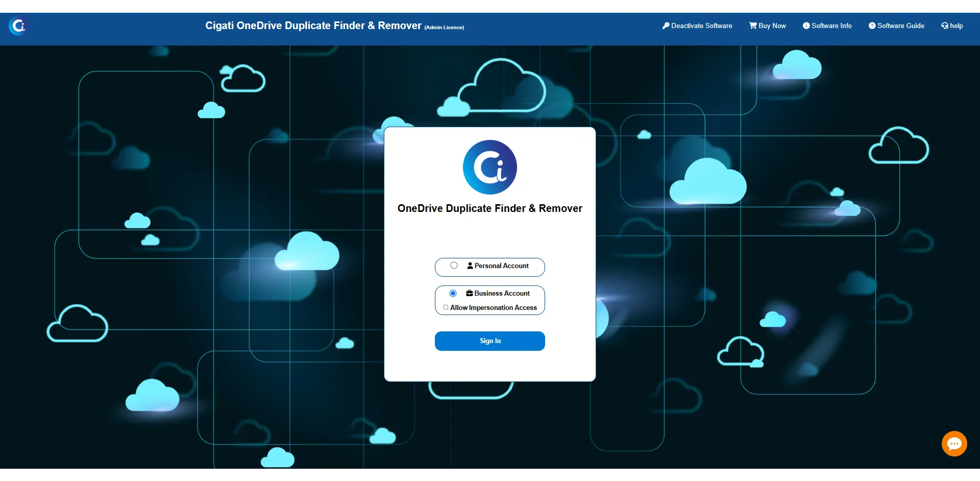Click the Sign In button
The image size is (980, 481).
tap(489, 341)
